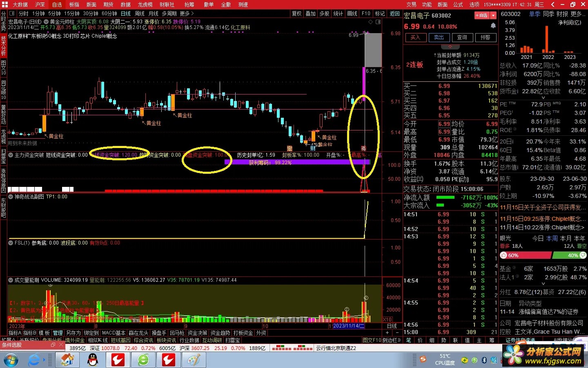Expand 更多 in the financial panel header

[x=578, y=14]
